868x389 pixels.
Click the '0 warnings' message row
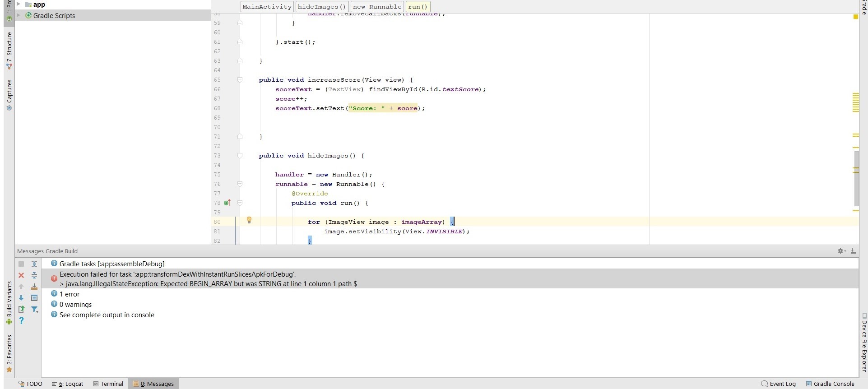coord(75,305)
